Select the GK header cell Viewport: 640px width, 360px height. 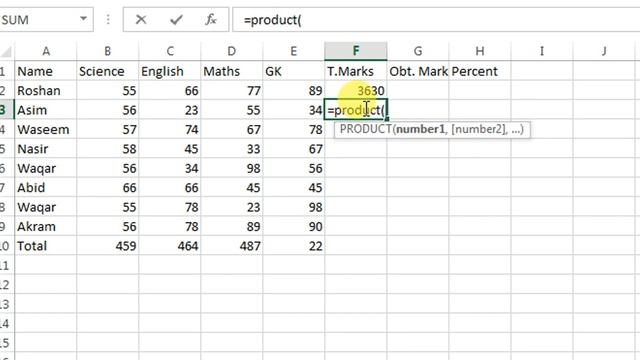pyautogui.click(x=294, y=71)
